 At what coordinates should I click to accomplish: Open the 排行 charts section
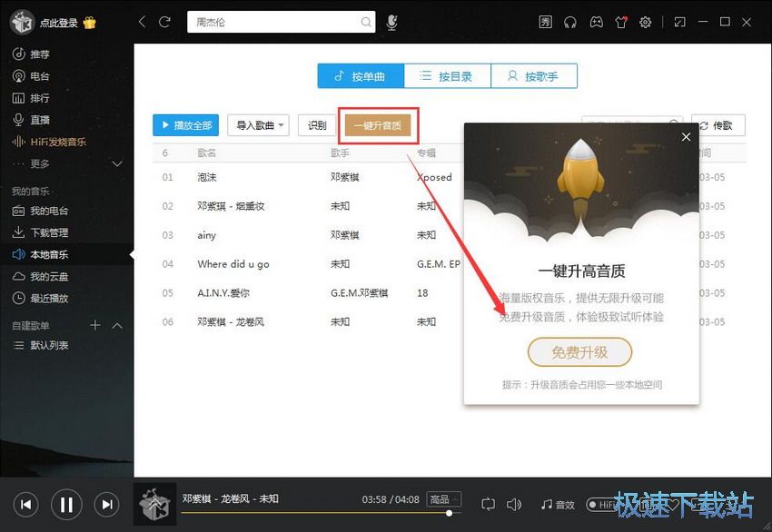pos(31,98)
